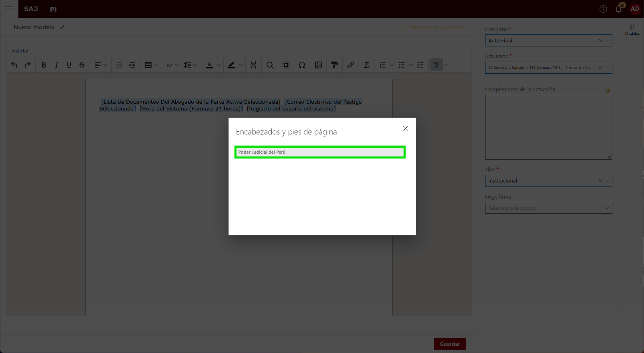Click the undo arrow icon
644x353 pixels.
tap(14, 65)
